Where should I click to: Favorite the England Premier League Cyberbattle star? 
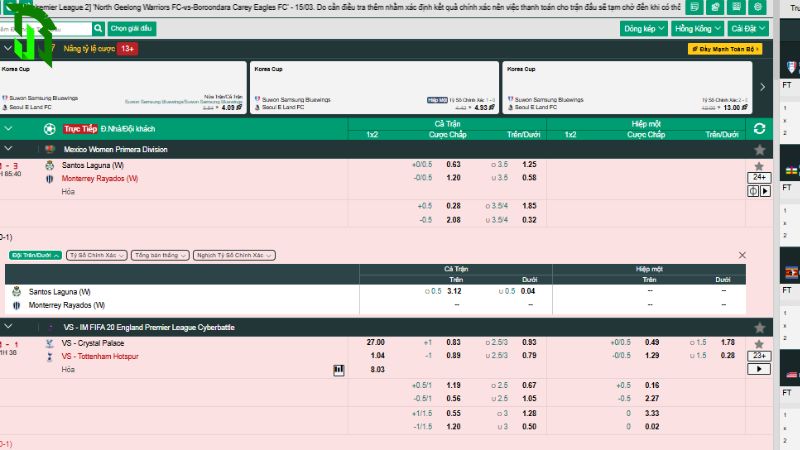click(x=759, y=327)
